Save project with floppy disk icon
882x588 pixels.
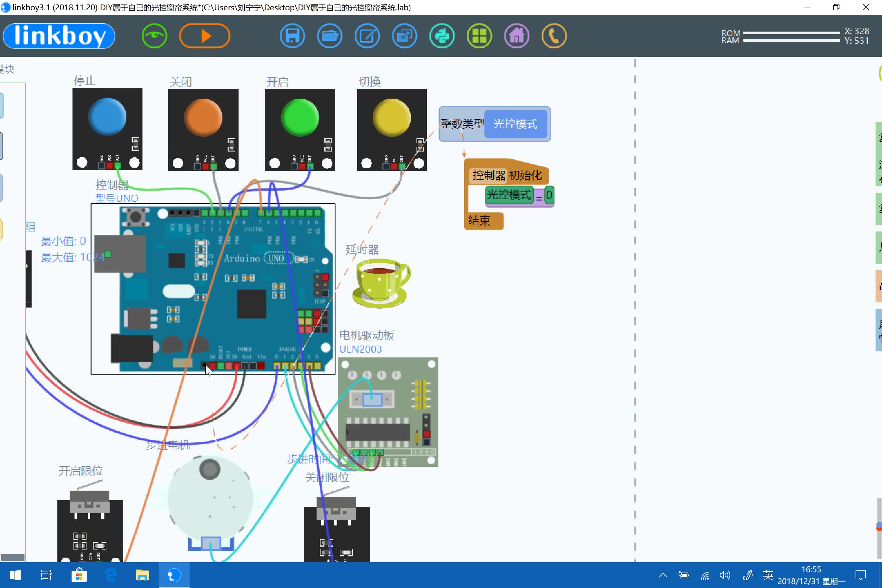pyautogui.click(x=292, y=36)
